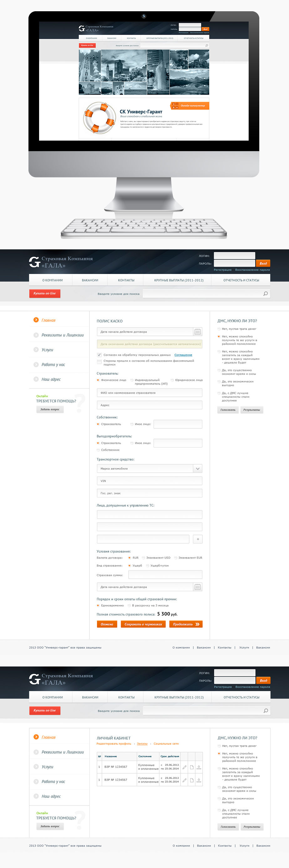
Task: Click Главная arrow bullet on КАСКО page sidebar
Action: (x=36, y=320)
